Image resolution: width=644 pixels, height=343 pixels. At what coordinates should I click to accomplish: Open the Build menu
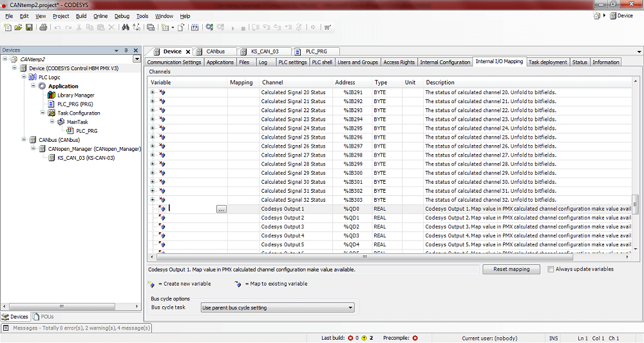pyautogui.click(x=81, y=16)
